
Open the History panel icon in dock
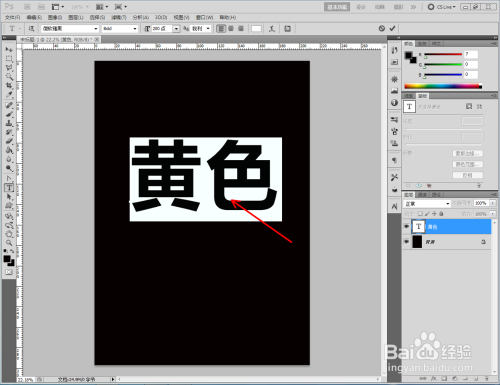click(394, 50)
